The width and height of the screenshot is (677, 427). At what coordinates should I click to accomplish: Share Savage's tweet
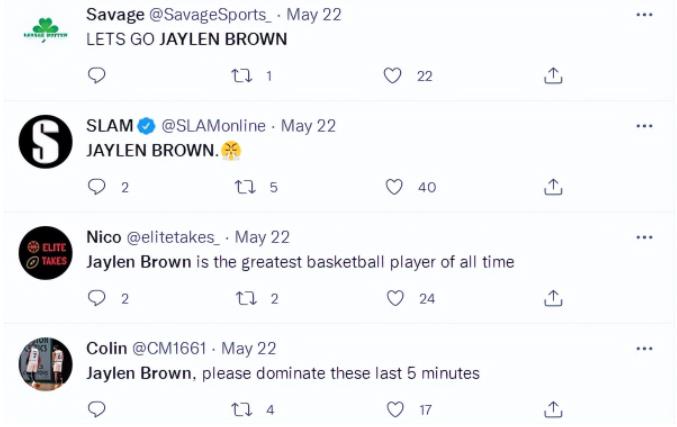(553, 76)
